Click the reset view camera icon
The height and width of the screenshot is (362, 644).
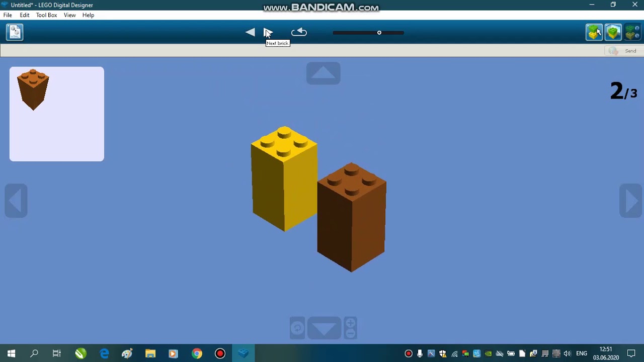pyautogui.click(x=297, y=328)
